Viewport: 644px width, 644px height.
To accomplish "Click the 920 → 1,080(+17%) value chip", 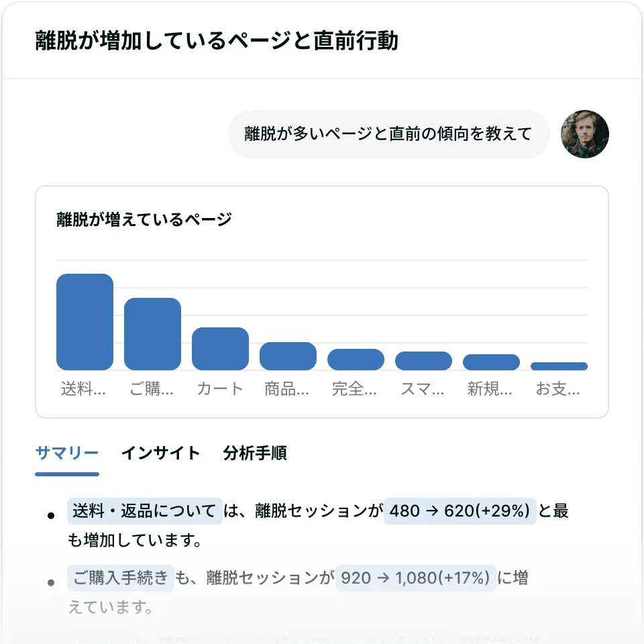I will coord(415,578).
